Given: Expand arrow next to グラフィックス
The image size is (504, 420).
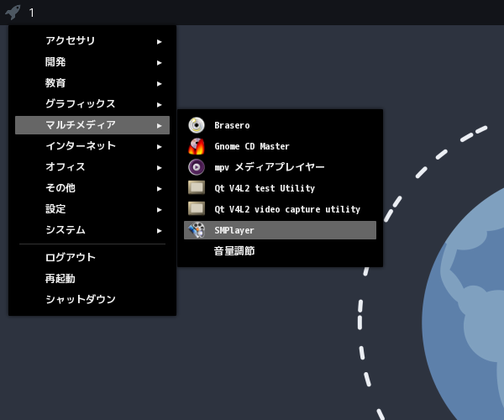Looking at the screenshot, I should click(x=159, y=105).
